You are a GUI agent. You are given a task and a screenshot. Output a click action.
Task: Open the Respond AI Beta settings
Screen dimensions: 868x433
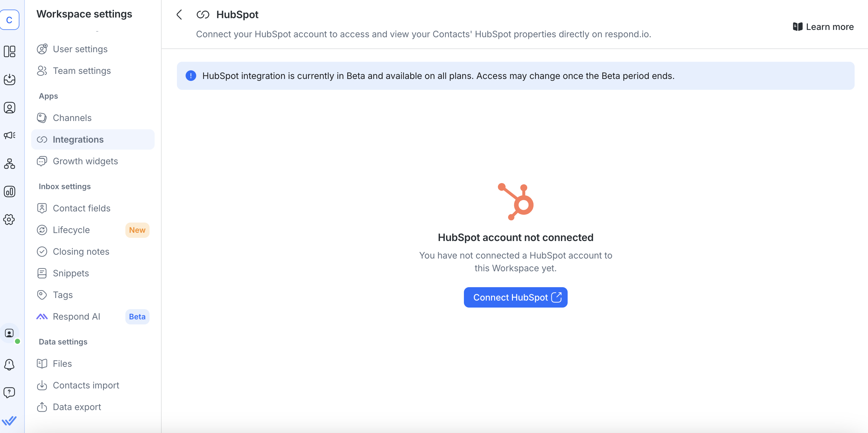[76, 317]
